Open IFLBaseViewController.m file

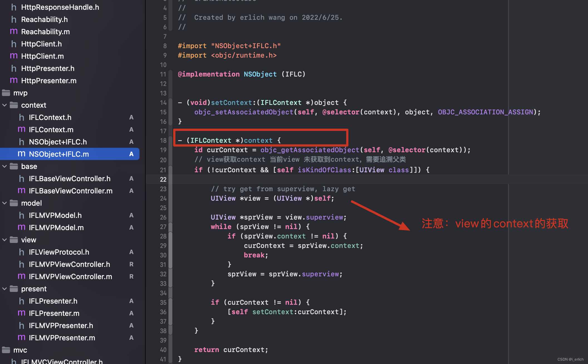tap(70, 191)
